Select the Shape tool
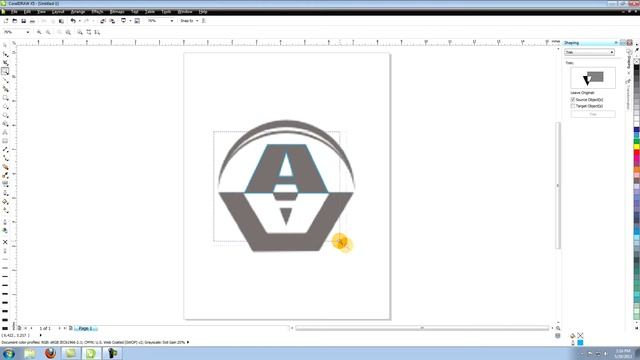 pos(5,54)
